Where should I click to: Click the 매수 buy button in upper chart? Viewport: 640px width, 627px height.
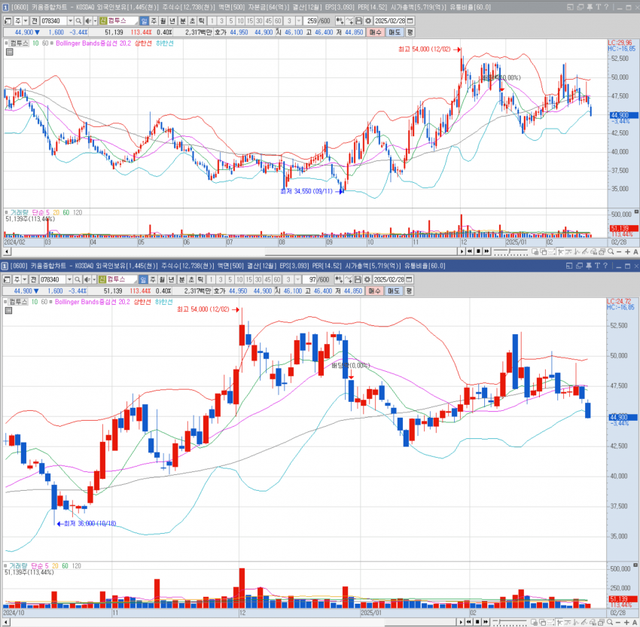374,32
